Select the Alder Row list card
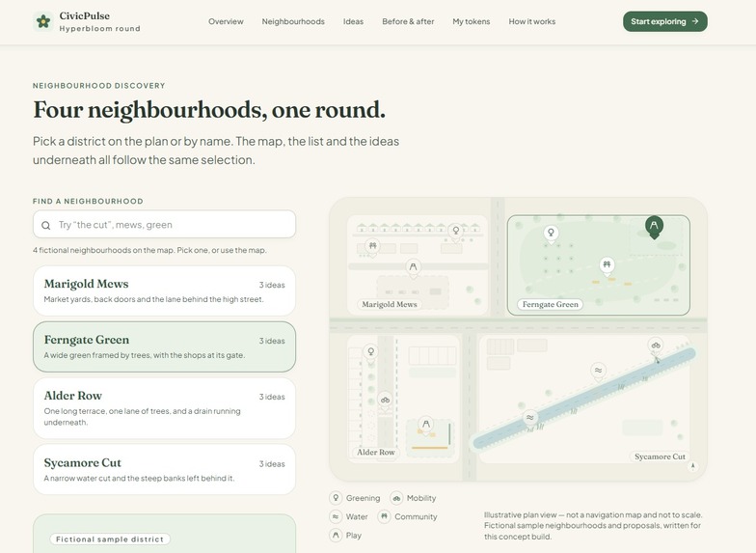This screenshot has width=756, height=553. click(x=164, y=408)
